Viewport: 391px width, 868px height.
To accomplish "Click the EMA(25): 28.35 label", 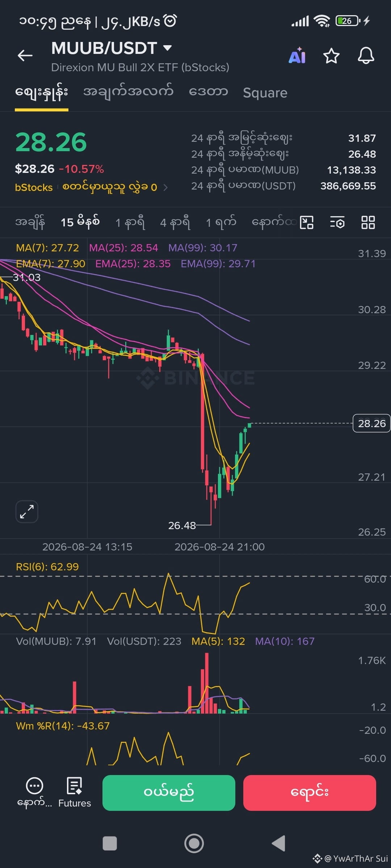I will click(133, 264).
